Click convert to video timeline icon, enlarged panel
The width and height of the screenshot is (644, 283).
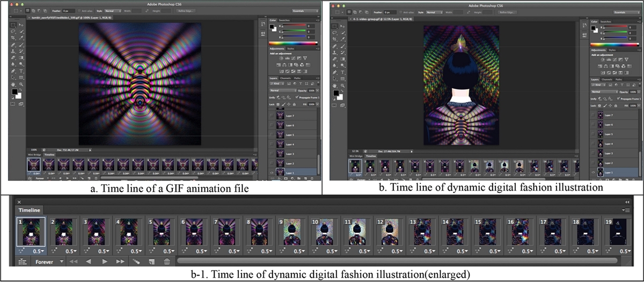(23, 262)
